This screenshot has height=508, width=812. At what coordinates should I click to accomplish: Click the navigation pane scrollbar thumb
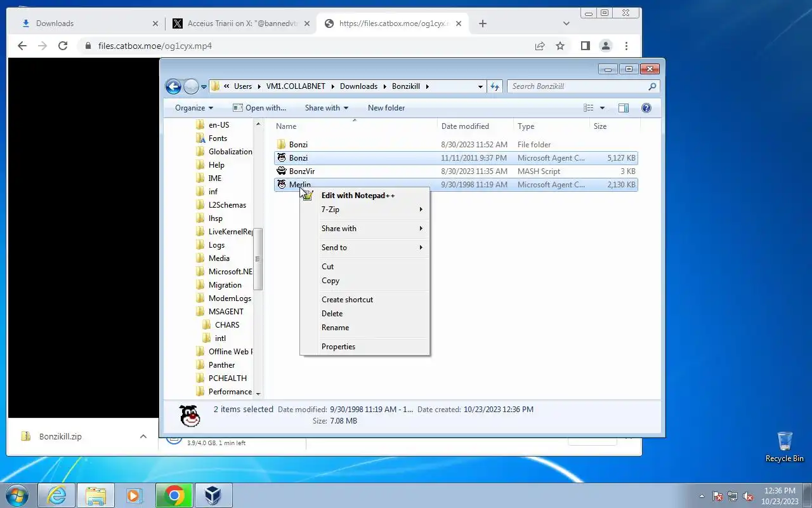point(258,258)
